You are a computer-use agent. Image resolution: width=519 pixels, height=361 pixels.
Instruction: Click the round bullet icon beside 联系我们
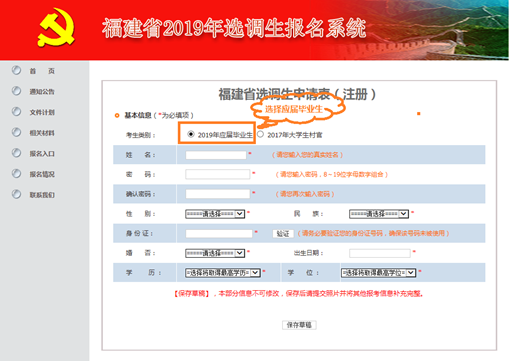[16, 194]
